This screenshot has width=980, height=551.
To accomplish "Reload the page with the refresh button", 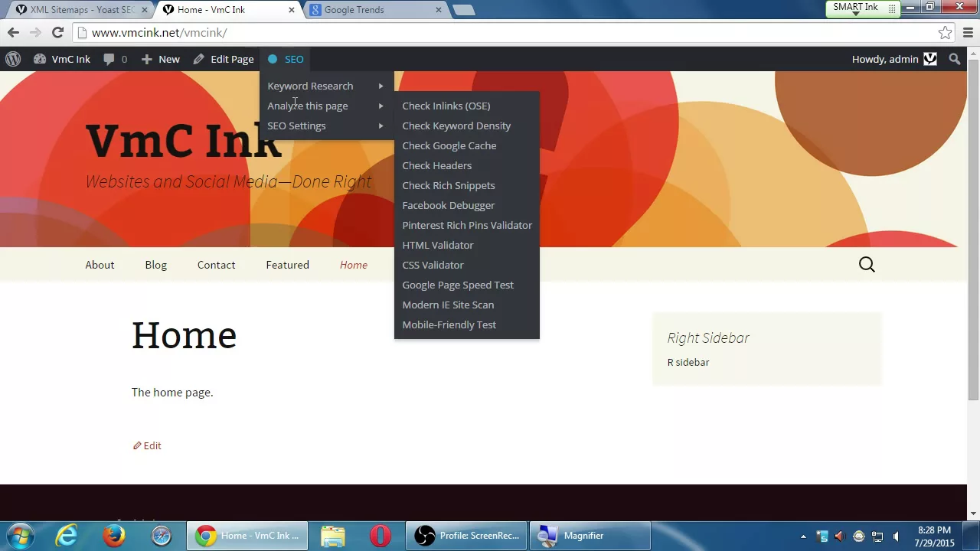I will (57, 32).
